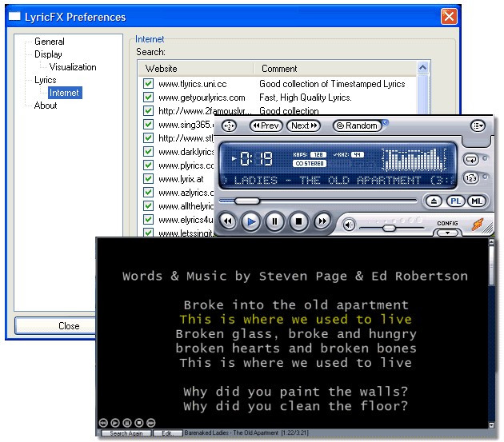Click the Comment column header
The height and width of the screenshot is (442, 504).
(x=335, y=69)
